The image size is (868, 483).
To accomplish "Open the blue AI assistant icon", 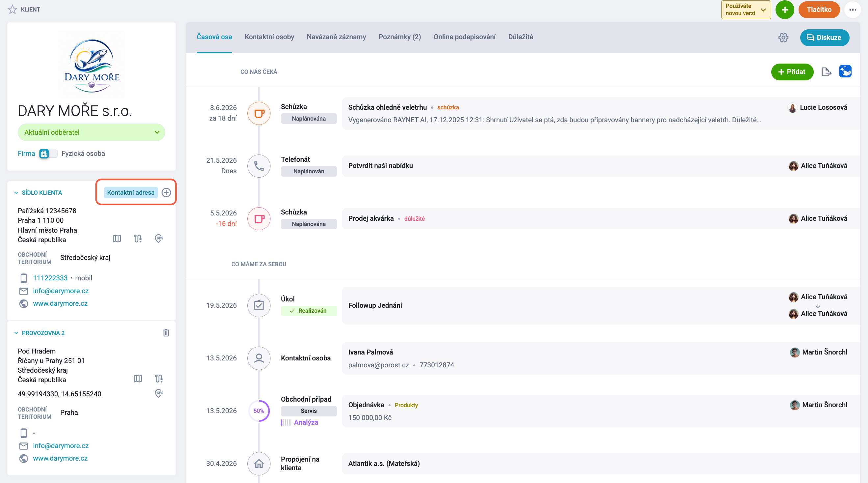I will (845, 71).
